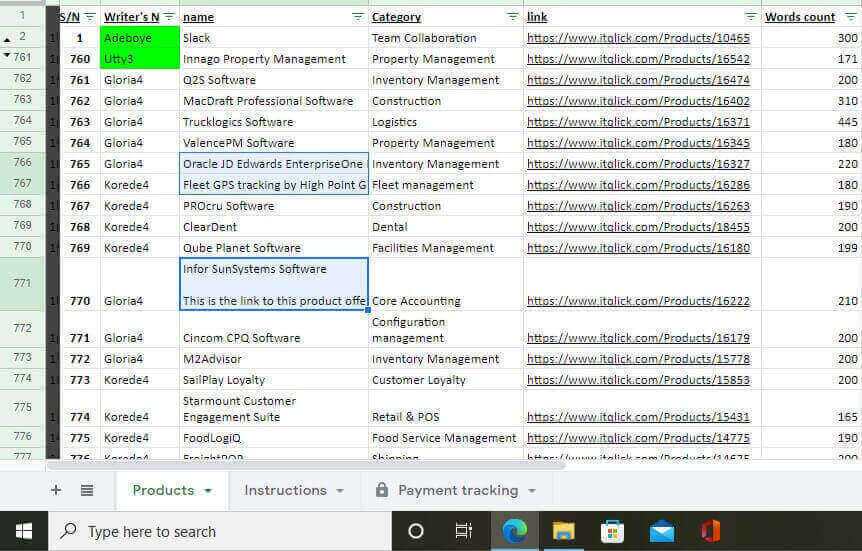
Task: Select the Slack name cell
Action: [x=274, y=38]
